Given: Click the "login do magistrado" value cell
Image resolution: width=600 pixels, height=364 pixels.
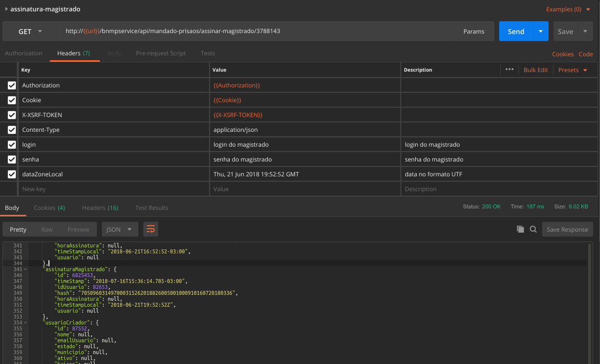Looking at the screenshot, I should click(305, 145).
